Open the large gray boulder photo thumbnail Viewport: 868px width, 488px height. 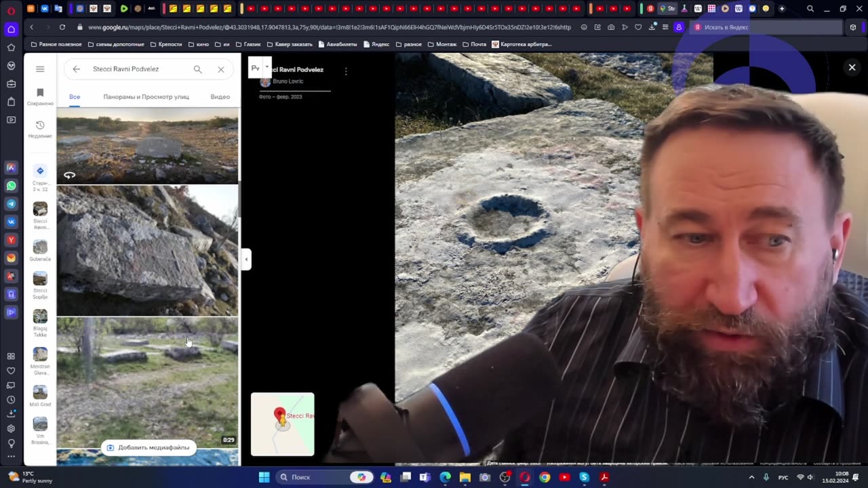click(x=147, y=251)
